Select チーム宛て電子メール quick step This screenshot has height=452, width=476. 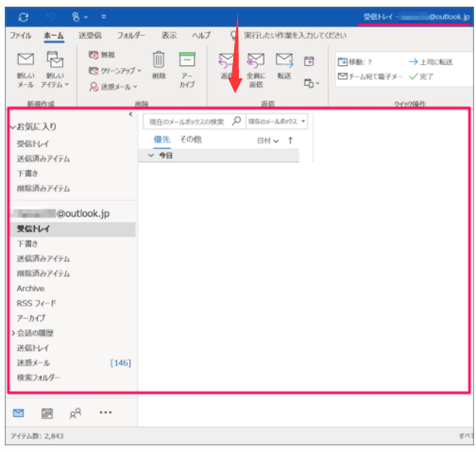(x=370, y=76)
